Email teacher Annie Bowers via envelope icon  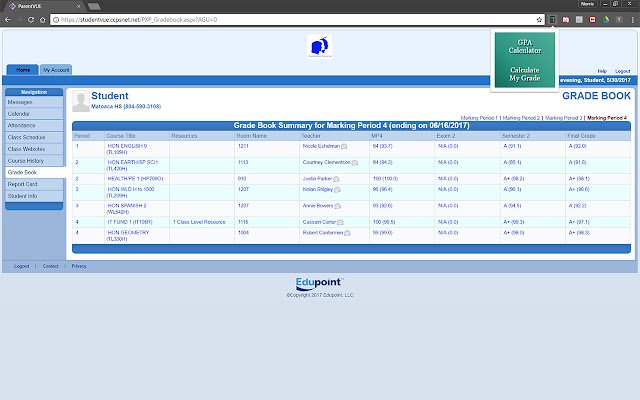coord(338,206)
